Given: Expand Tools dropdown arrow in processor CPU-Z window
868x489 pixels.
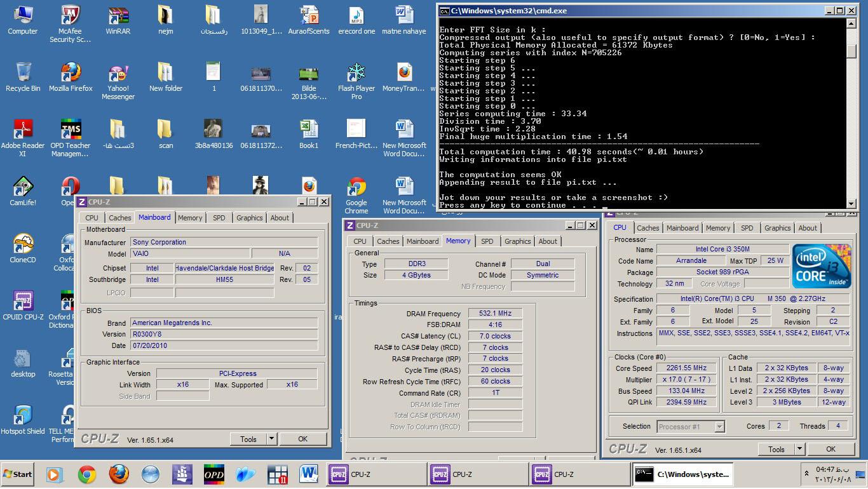Looking at the screenshot, I should [x=799, y=449].
